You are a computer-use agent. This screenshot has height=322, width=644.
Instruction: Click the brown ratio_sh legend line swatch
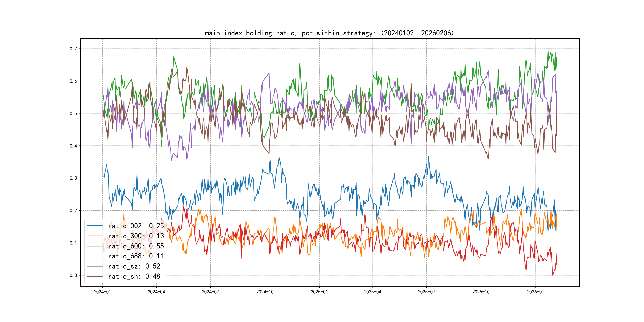(95, 276)
